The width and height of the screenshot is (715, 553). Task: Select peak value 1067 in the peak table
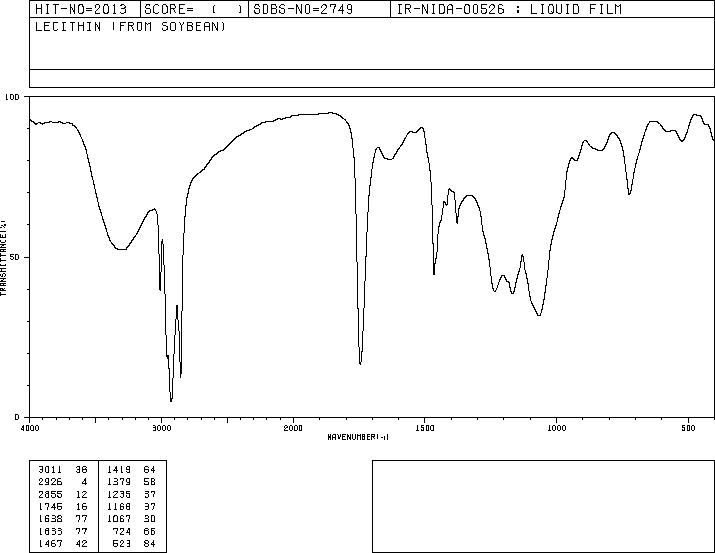(x=119, y=519)
